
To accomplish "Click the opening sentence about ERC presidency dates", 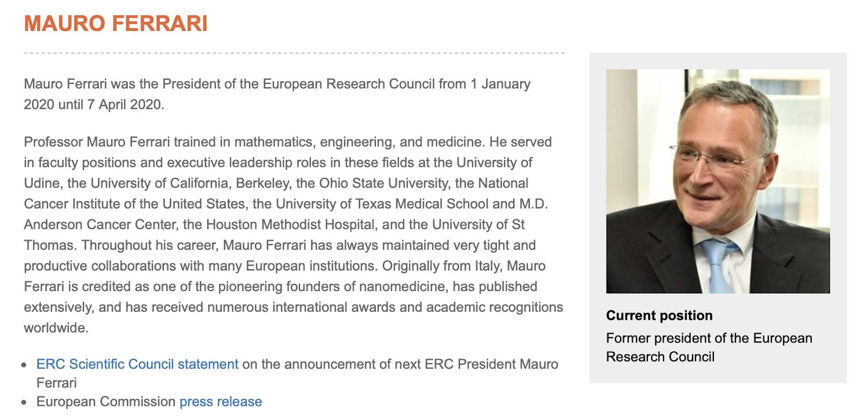I will click(x=277, y=94).
